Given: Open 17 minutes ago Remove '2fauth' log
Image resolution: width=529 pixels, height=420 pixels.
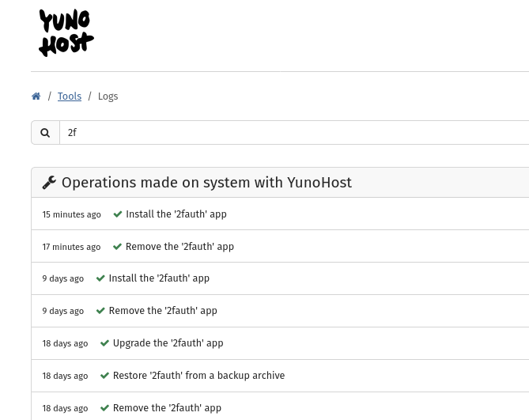Looking at the screenshot, I should pos(280,246).
